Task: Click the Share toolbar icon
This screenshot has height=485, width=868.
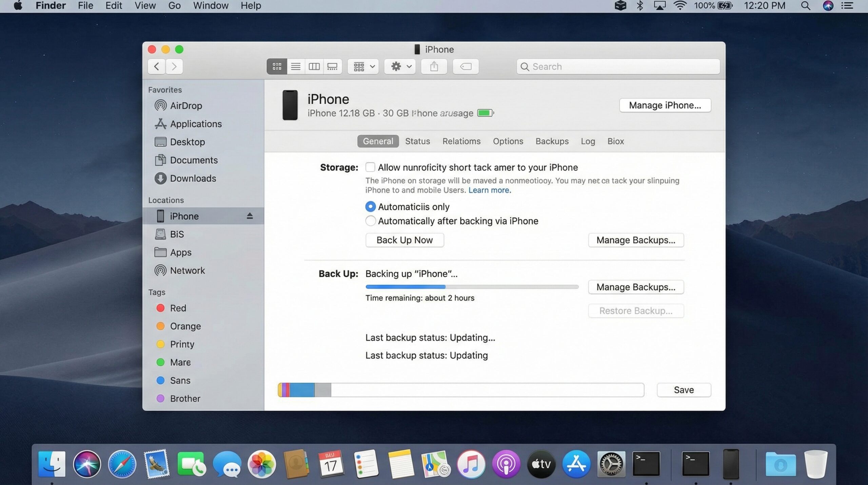Action: [x=434, y=67]
